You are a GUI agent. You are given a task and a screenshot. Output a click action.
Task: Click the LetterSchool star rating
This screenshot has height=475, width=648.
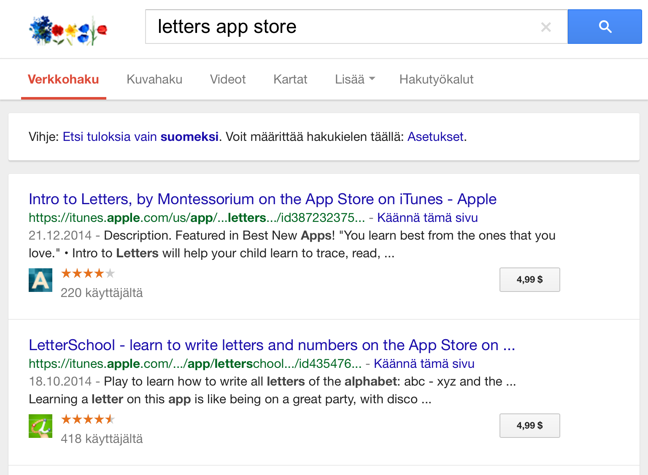pos(88,419)
